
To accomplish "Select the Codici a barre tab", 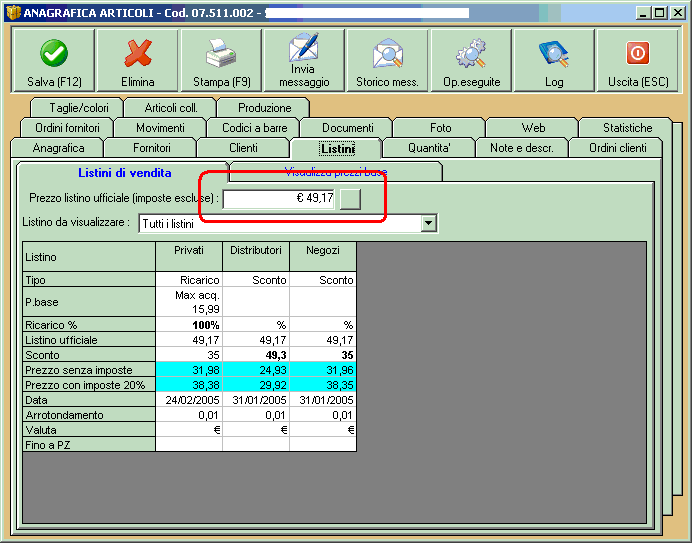I will 254,128.
